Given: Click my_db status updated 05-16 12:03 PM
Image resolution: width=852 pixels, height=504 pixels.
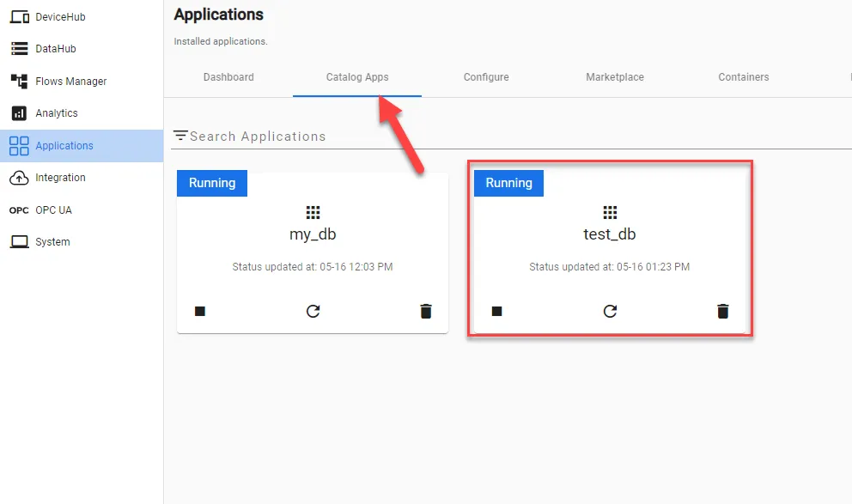Looking at the screenshot, I should click(x=313, y=267).
